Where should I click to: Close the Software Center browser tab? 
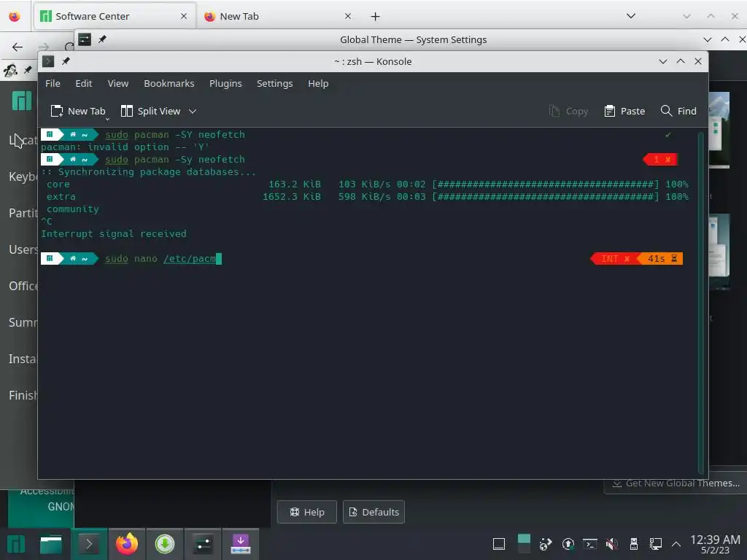click(184, 16)
